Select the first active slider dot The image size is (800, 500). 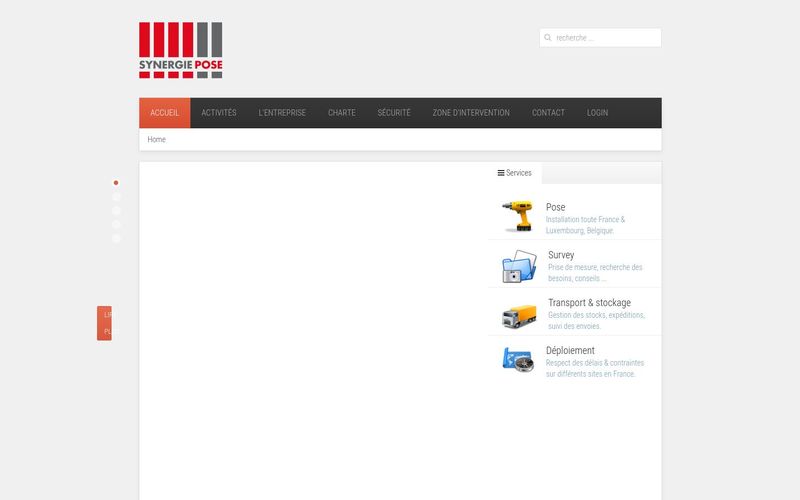tap(116, 183)
